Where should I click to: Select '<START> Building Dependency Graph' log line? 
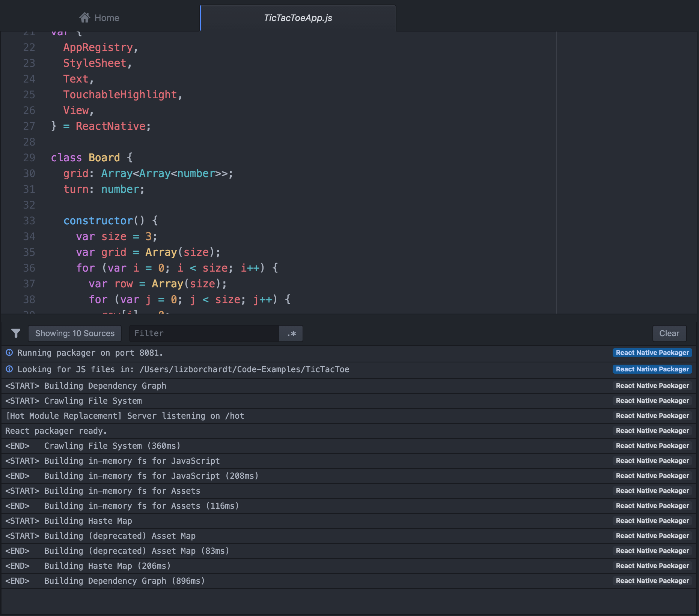[x=86, y=386]
